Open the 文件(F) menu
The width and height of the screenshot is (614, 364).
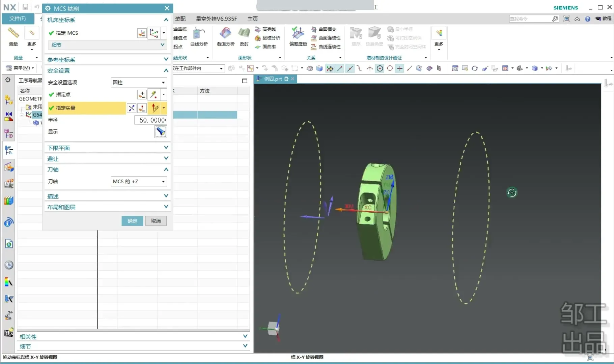click(18, 19)
